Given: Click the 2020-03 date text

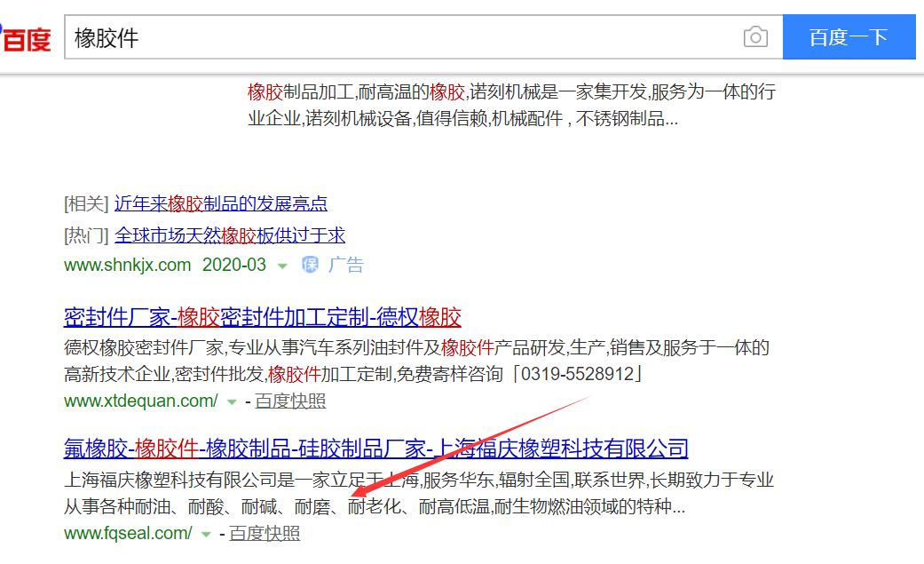Looking at the screenshot, I should pos(234,265).
